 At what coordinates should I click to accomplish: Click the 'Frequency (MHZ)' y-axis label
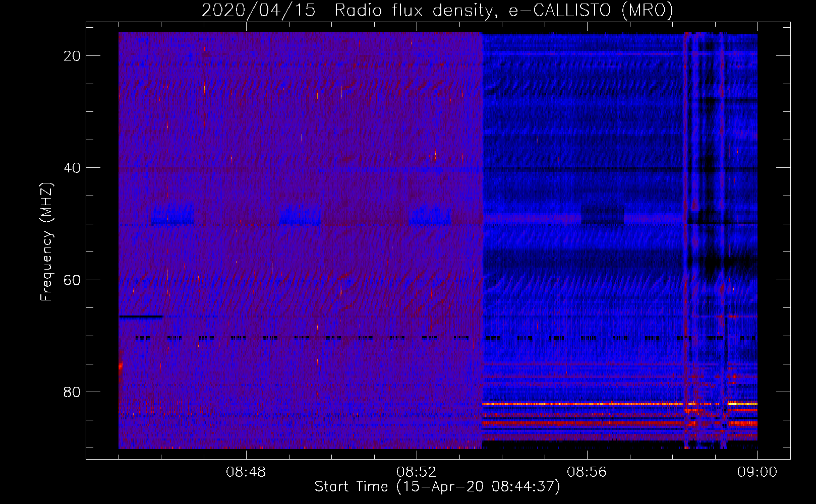coord(46,242)
